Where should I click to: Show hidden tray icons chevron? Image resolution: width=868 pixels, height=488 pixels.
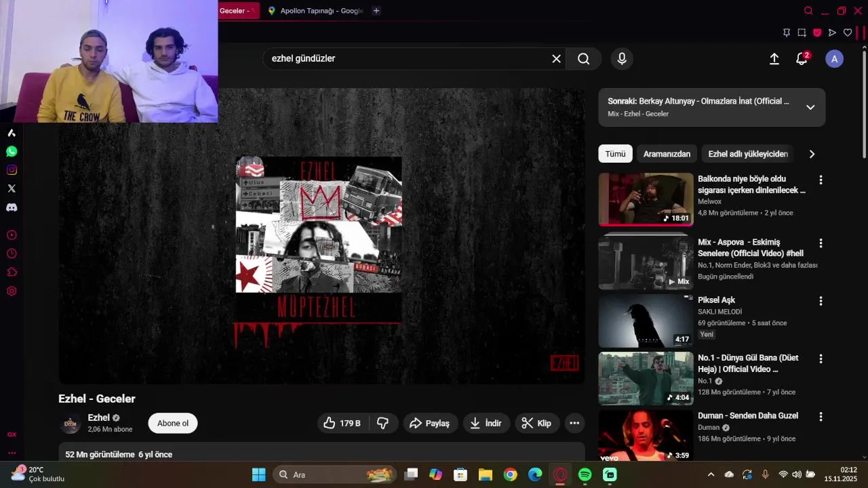tap(711, 474)
